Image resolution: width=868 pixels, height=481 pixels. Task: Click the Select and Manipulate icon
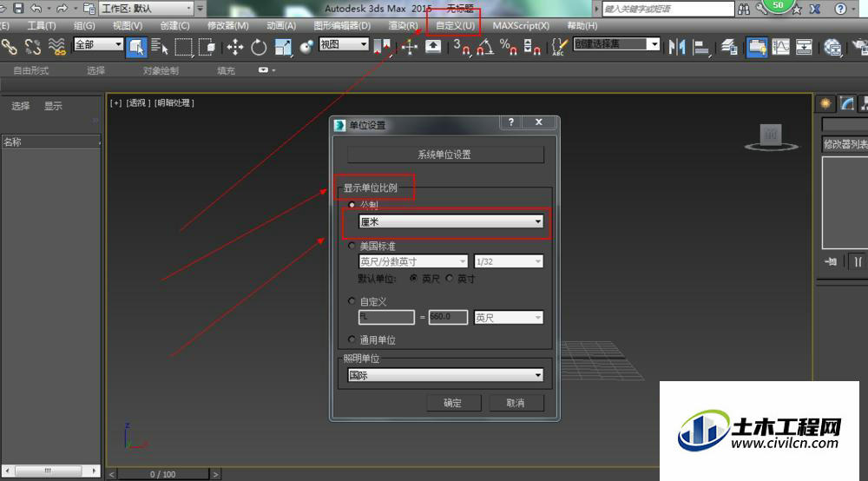[x=410, y=47]
